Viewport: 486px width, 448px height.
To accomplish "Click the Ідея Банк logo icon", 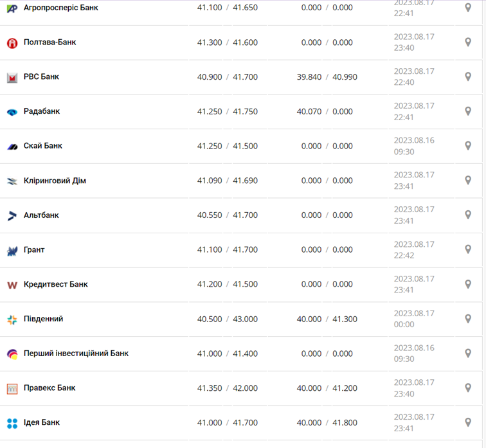I will point(12,423).
